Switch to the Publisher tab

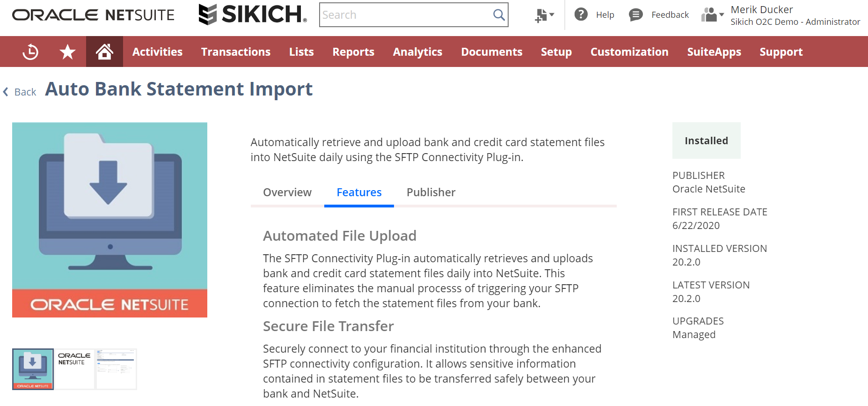(430, 192)
